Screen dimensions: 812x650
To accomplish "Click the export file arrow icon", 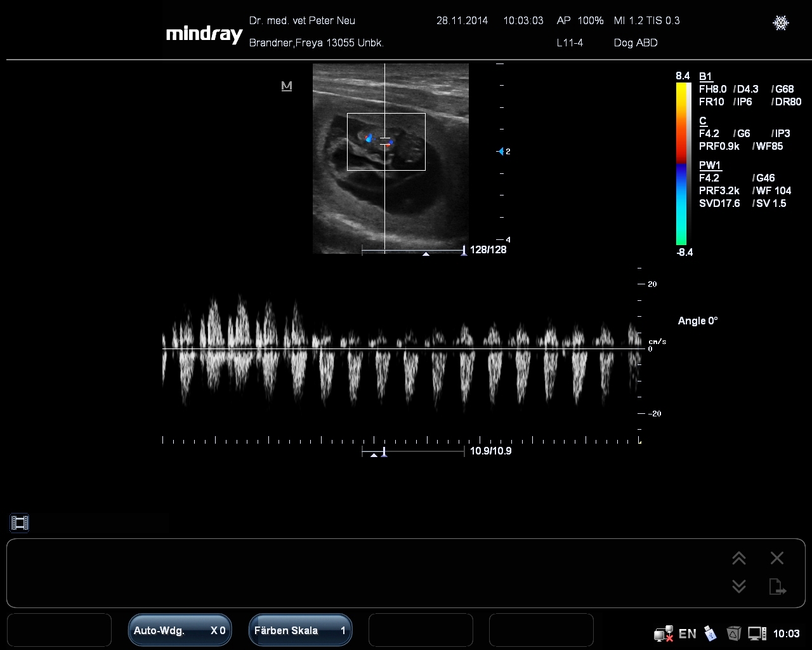I will click(x=777, y=587).
